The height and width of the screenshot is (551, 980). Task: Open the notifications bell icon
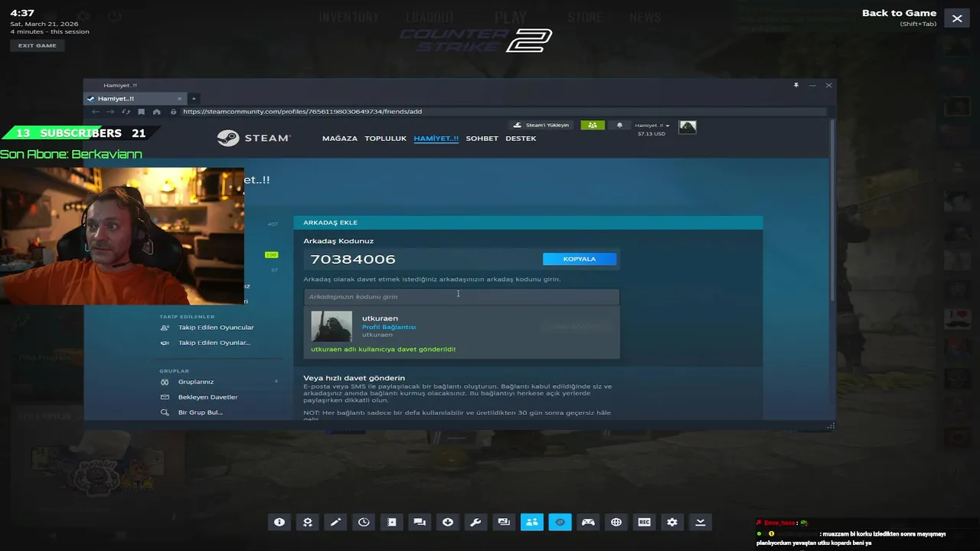click(619, 125)
